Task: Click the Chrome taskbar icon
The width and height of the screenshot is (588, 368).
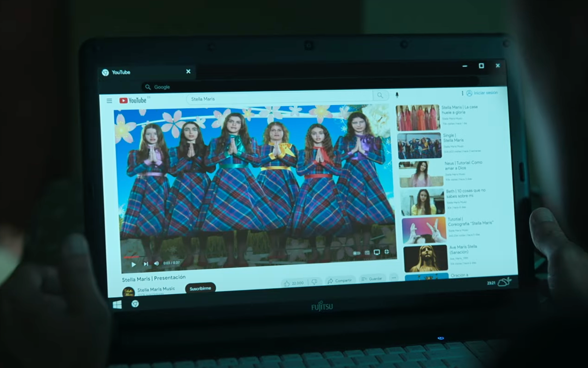Action: pyautogui.click(x=135, y=304)
